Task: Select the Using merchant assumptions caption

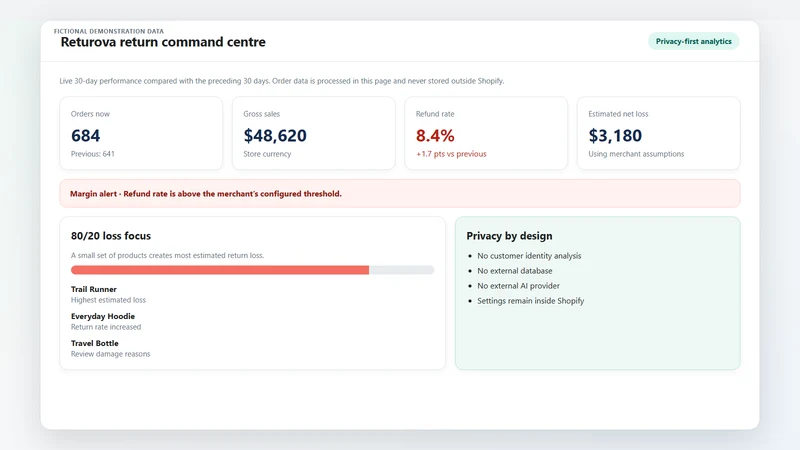Action: click(x=636, y=154)
